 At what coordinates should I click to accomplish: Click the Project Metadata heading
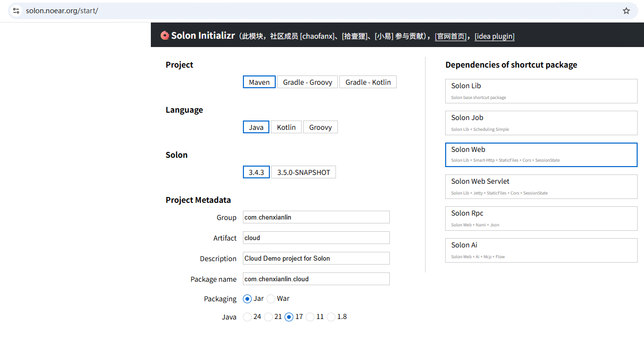click(198, 200)
